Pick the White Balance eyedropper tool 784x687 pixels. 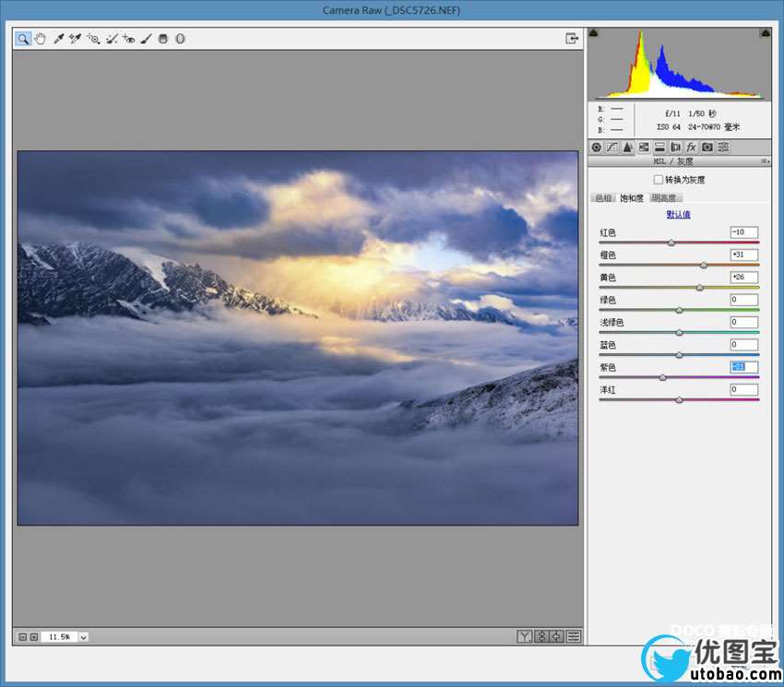point(58,39)
